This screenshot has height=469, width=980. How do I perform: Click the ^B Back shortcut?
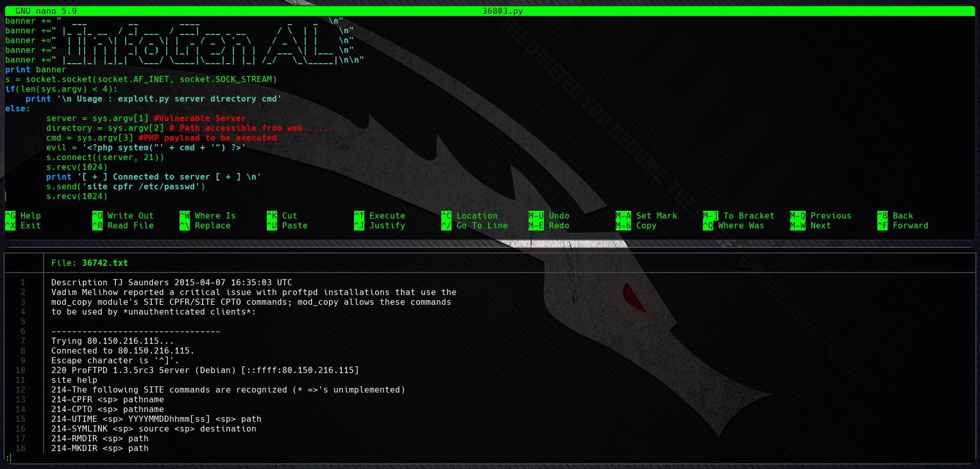click(895, 216)
